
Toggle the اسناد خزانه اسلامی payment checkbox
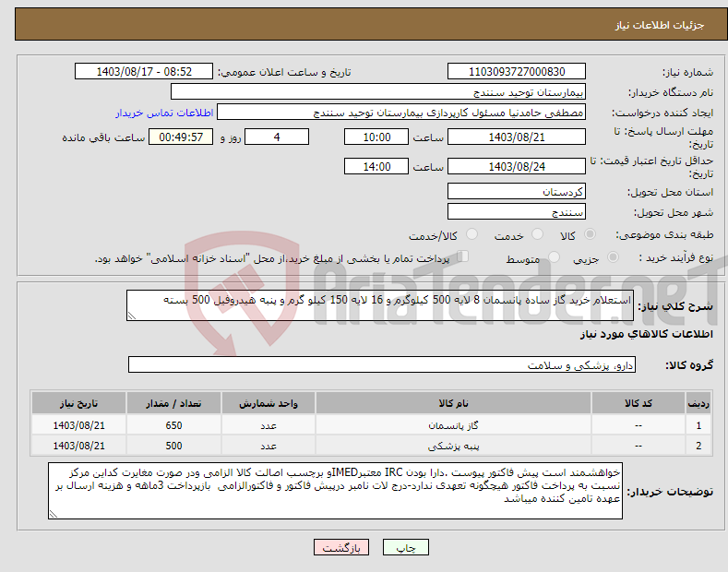463,256
